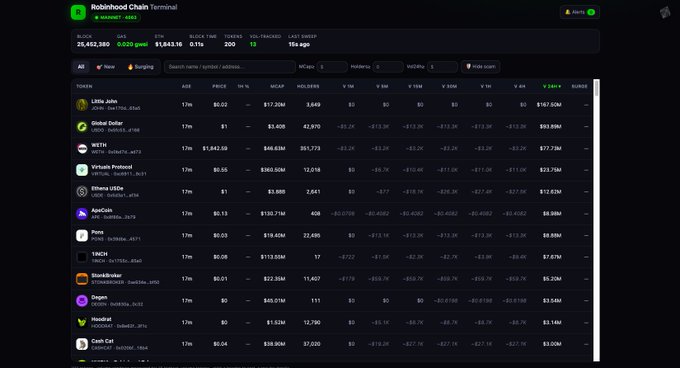Click the $12.62M Ethena volume cell
Viewport: 680px width, 368px height.
[551, 192]
